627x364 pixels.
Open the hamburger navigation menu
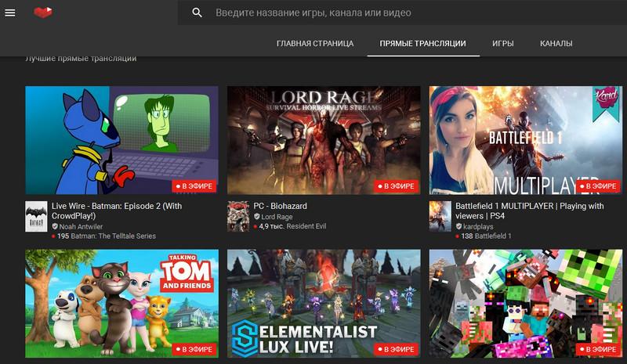(x=10, y=13)
